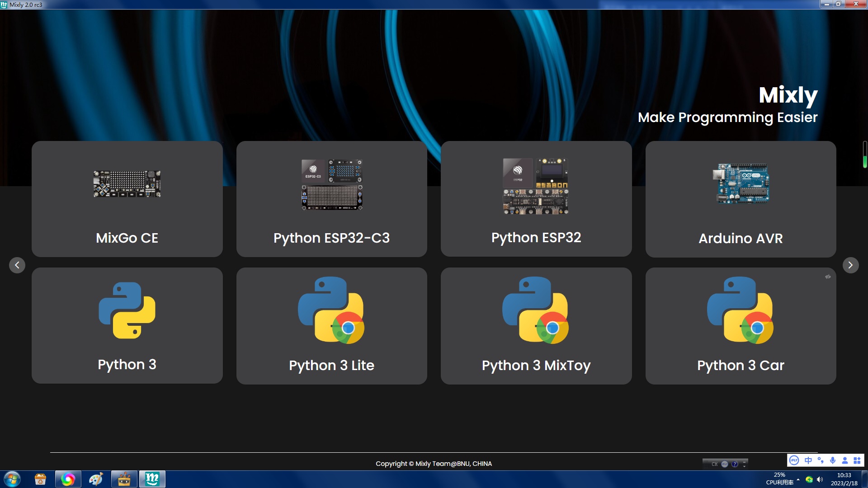This screenshot has width=868, height=488.
Task: Toggle the punctuation mode in iFLY toolbar
Action: click(x=821, y=460)
